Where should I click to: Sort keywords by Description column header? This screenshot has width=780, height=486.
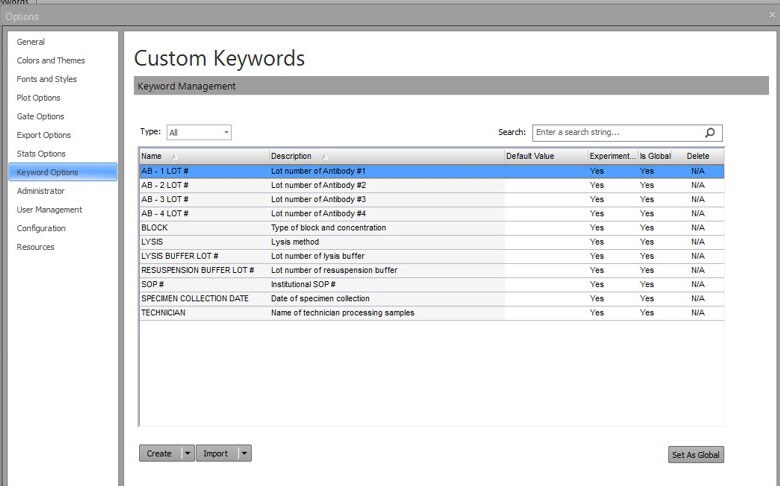[292, 156]
